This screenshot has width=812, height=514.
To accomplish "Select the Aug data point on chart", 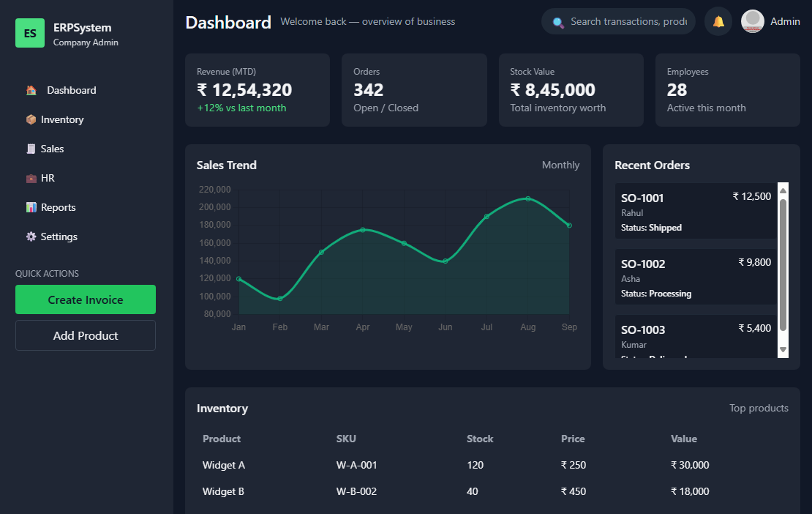I will pyautogui.click(x=527, y=198).
